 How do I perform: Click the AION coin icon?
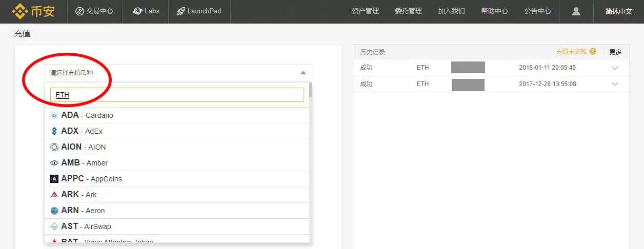[54, 147]
